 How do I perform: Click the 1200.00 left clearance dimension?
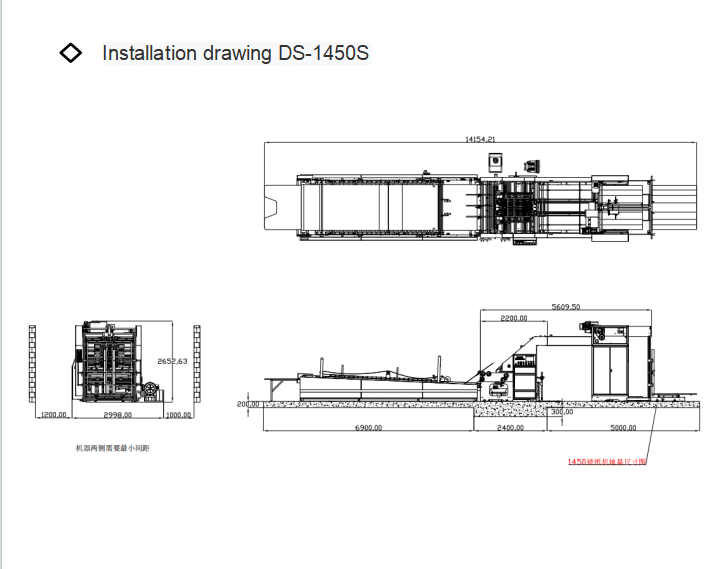coord(53,414)
